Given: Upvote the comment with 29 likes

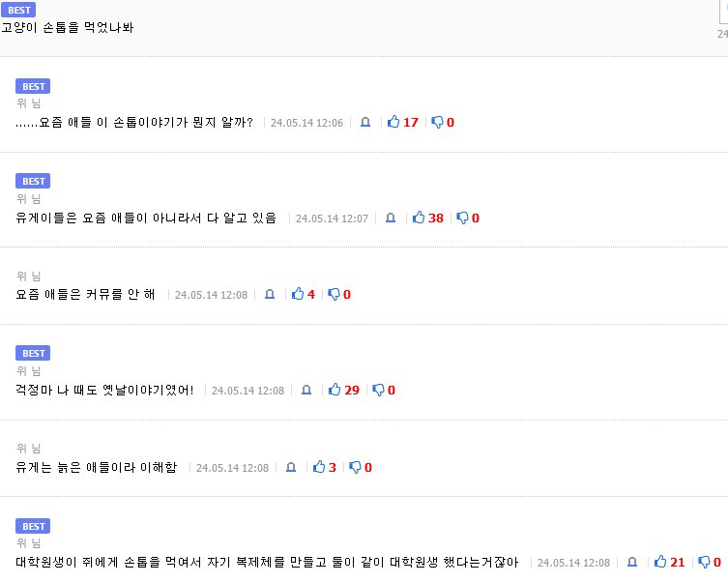Looking at the screenshot, I should (335, 391).
